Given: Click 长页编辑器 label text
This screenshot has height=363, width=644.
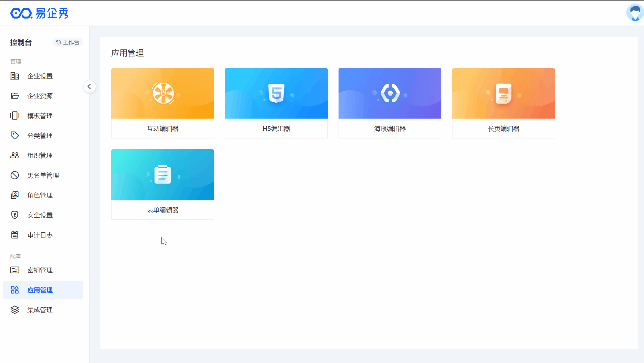Looking at the screenshot, I should tap(504, 129).
